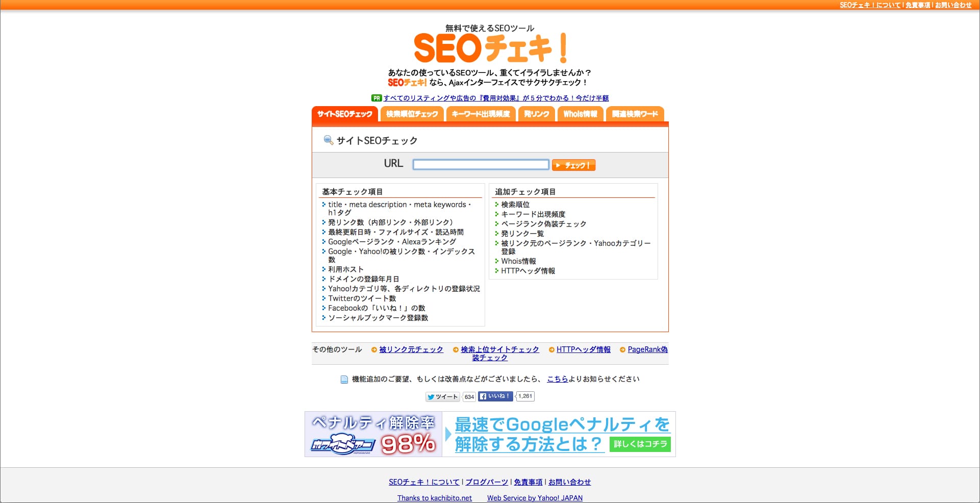The image size is (980, 503).
Task: Click the magnifier icon beside サイトSEOチェック heading
Action: tap(329, 140)
